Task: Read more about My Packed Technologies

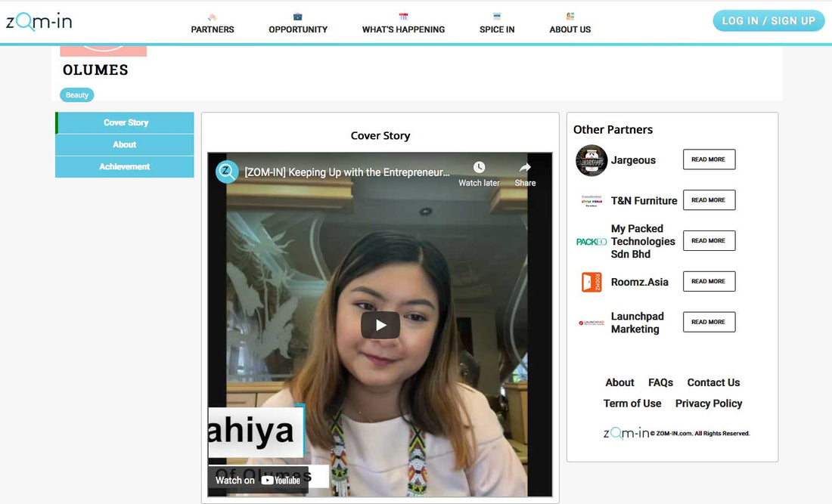Action: (x=709, y=240)
